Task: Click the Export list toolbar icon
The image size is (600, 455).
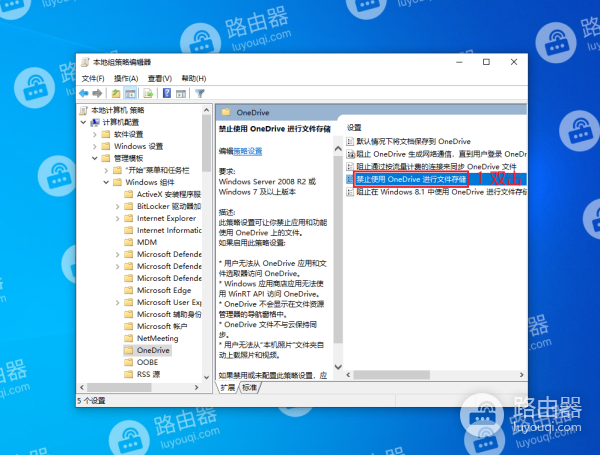Action: tap(148, 93)
